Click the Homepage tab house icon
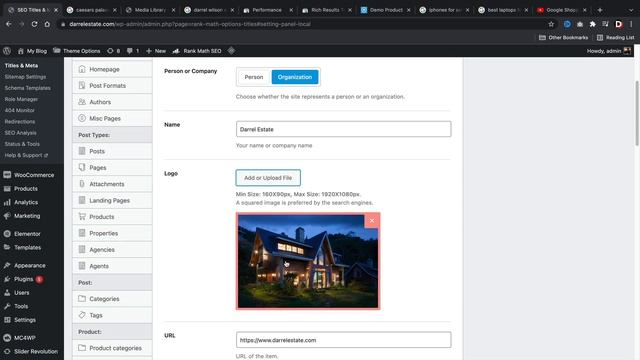This screenshot has width=640, height=360. click(82, 69)
